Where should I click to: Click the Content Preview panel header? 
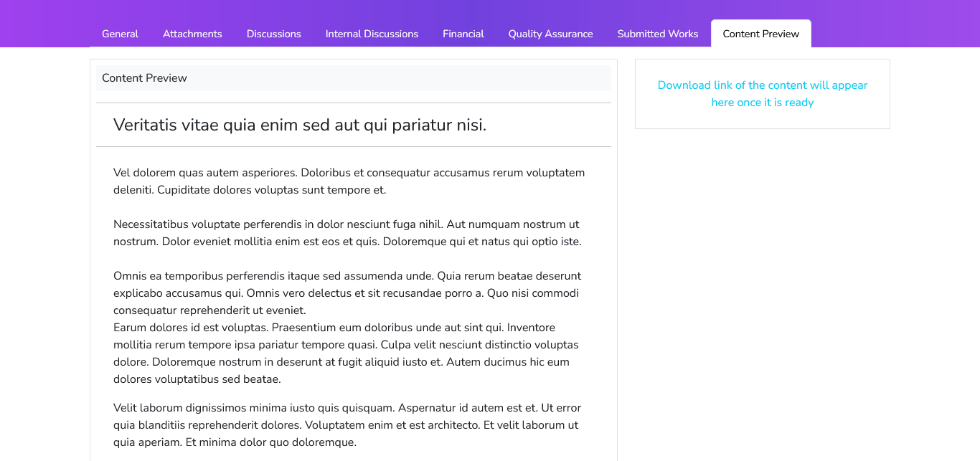(353, 78)
